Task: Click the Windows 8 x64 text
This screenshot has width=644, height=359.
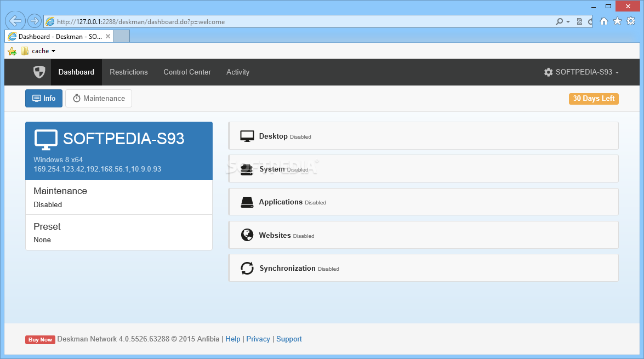Action: [58, 159]
